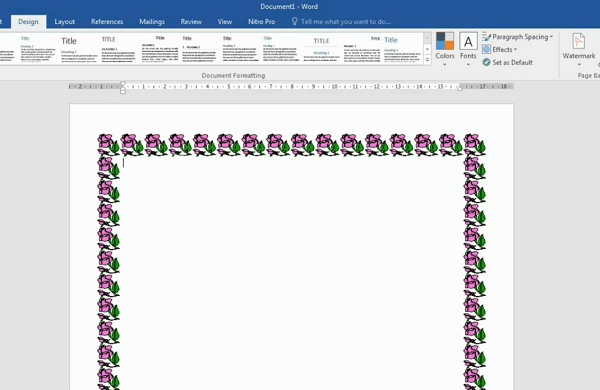Screen dimensions: 600x390
Task: Switch to the View tab
Action: pyautogui.click(x=225, y=22)
